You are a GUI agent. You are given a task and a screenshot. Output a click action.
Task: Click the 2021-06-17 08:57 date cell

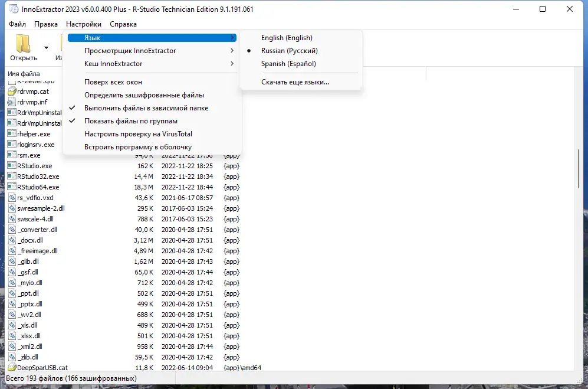pyautogui.click(x=187, y=198)
